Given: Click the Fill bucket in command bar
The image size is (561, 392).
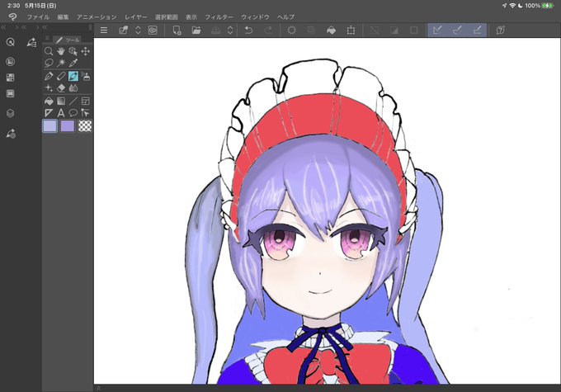Looking at the screenshot, I should pyautogui.click(x=332, y=30).
